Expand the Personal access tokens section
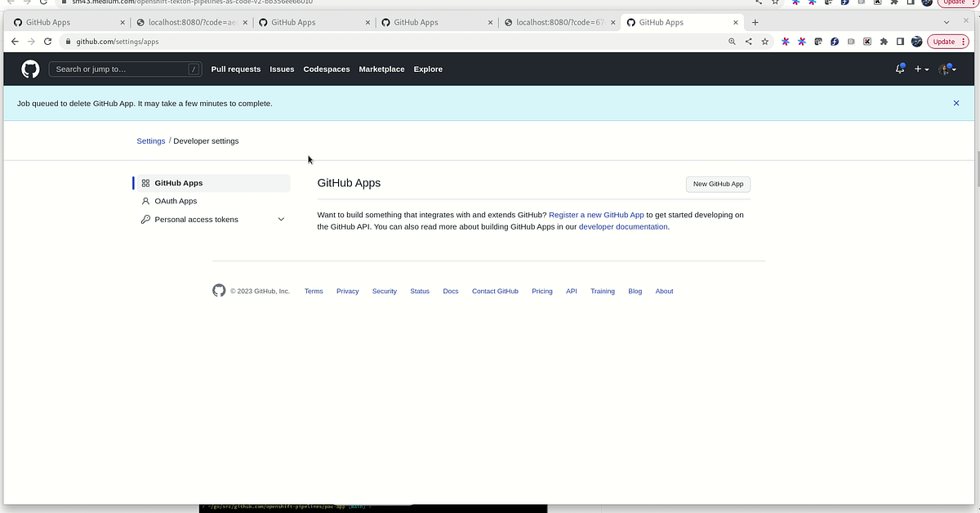980x513 pixels. tap(281, 219)
